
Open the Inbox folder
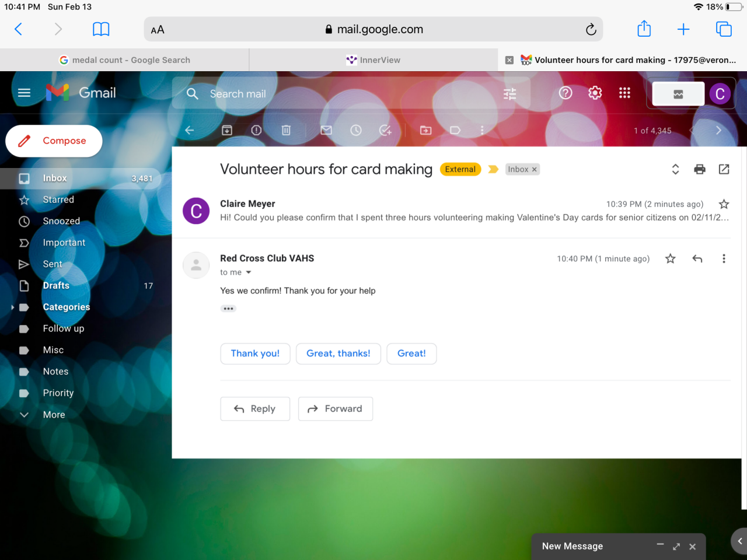[81, 178]
